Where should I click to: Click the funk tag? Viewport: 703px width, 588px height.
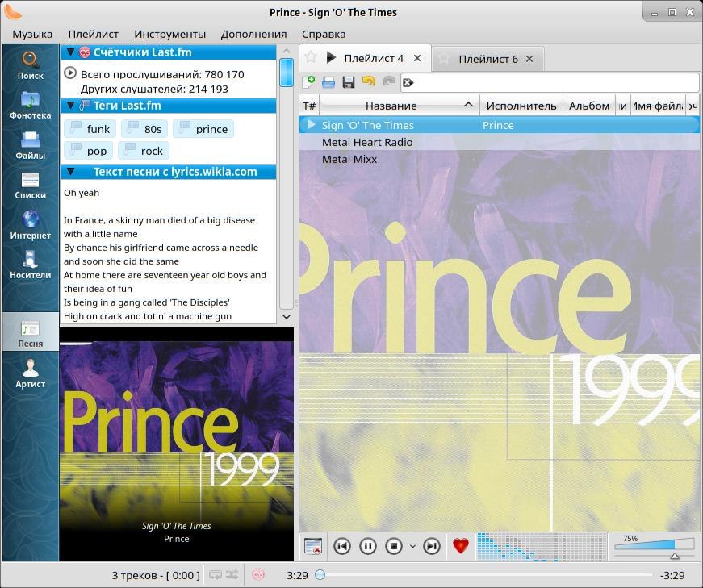[90, 129]
